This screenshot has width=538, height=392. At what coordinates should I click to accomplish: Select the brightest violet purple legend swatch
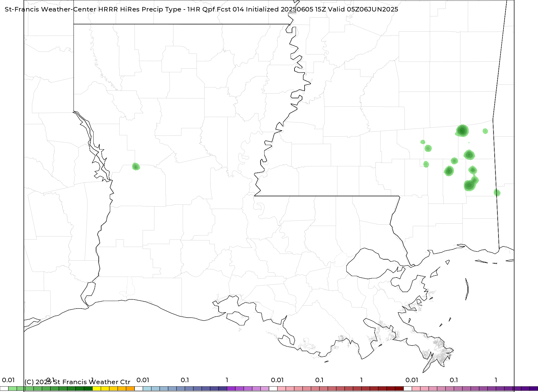pos(231,389)
